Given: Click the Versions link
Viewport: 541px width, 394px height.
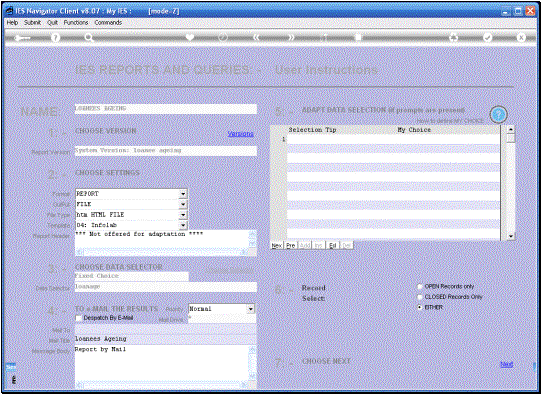Looking at the screenshot, I should click(x=240, y=134).
